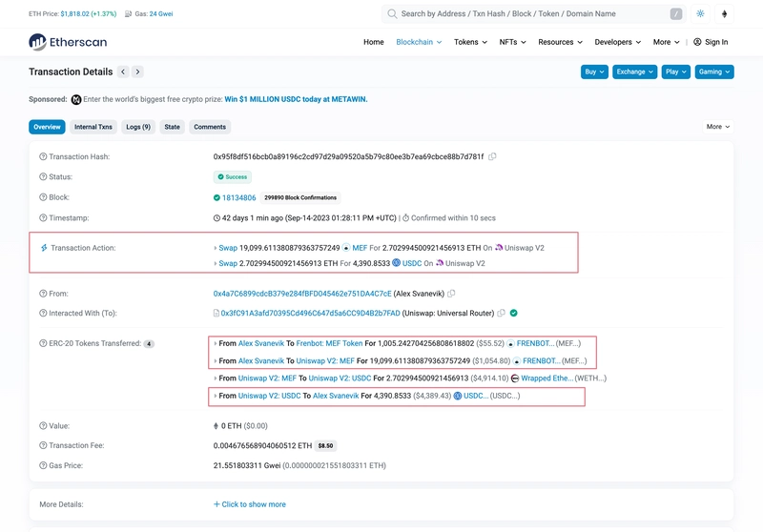Select the Overview tab
The height and width of the screenshot is (532, 763).
47,127
